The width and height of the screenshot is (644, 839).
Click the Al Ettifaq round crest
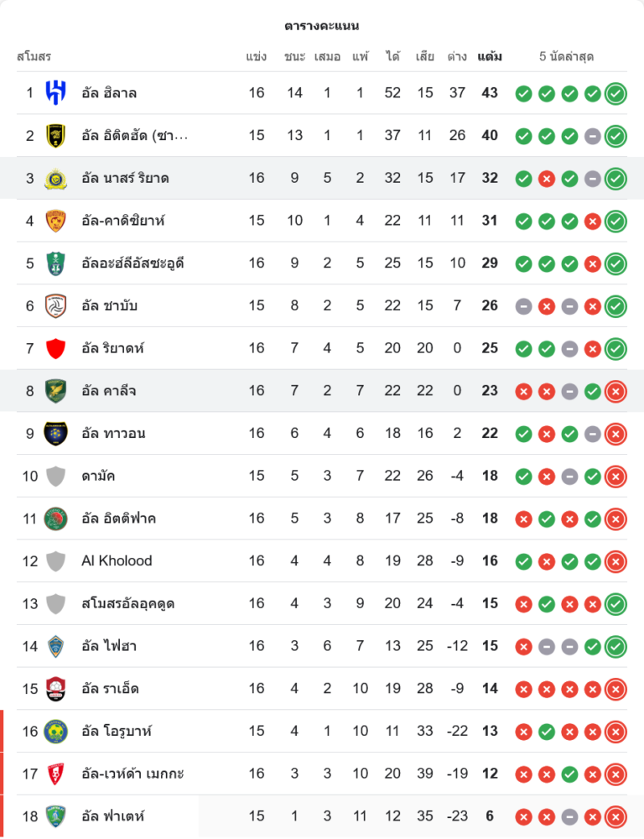coord(55,519)
